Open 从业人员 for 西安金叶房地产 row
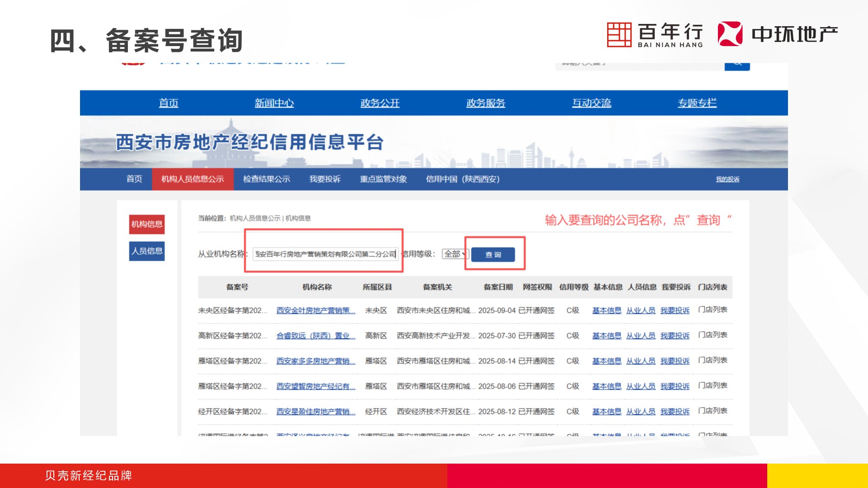 point(641,310)
